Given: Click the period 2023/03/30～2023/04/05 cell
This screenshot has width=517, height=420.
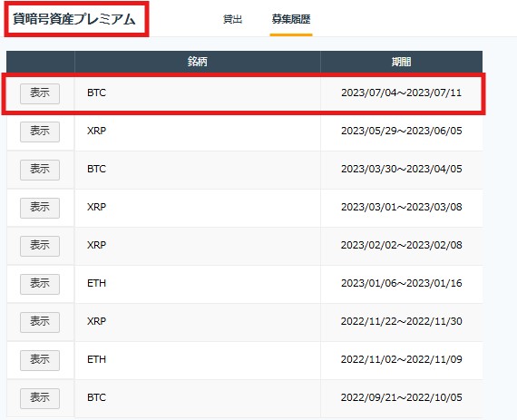Looking at the screenshot, I should pyautogui.click(x=401, y=169).
